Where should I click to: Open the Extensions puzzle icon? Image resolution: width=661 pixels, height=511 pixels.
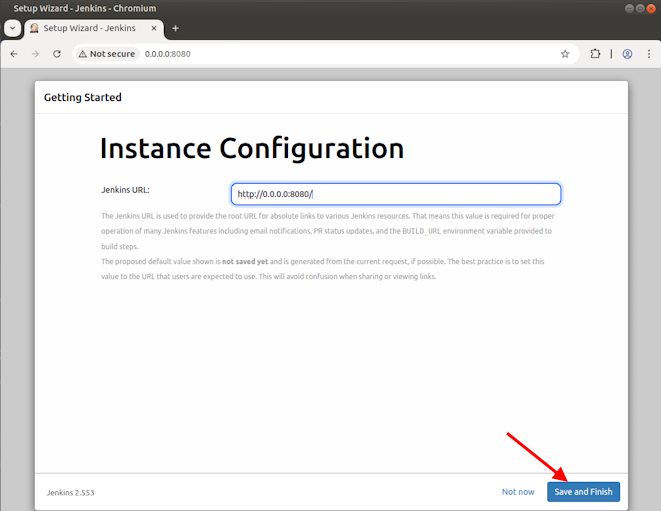(x=596, y=54)
